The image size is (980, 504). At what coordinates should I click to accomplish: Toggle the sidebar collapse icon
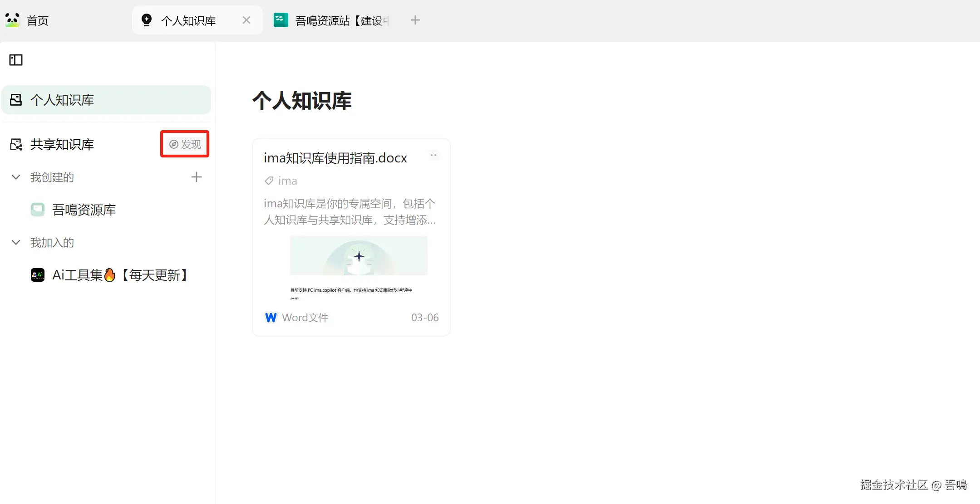point(16,60)
